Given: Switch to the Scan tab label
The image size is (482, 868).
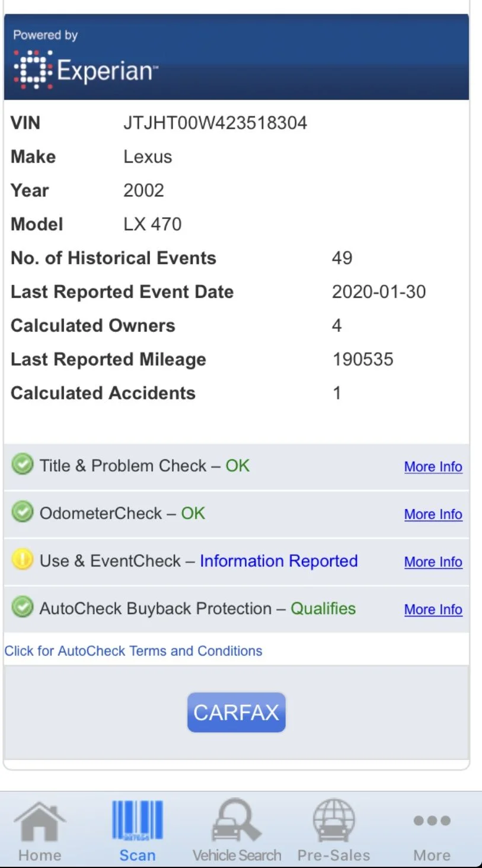Looking at the screenshot, I should [138, 855].
